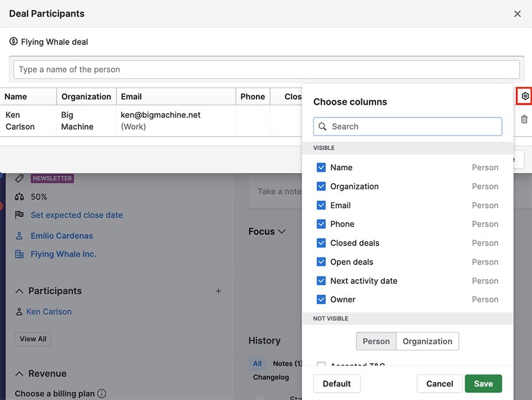The height and width of the screenshot is (400, 532).
Task: Select the Person fields tab
Action: point(376,341)
